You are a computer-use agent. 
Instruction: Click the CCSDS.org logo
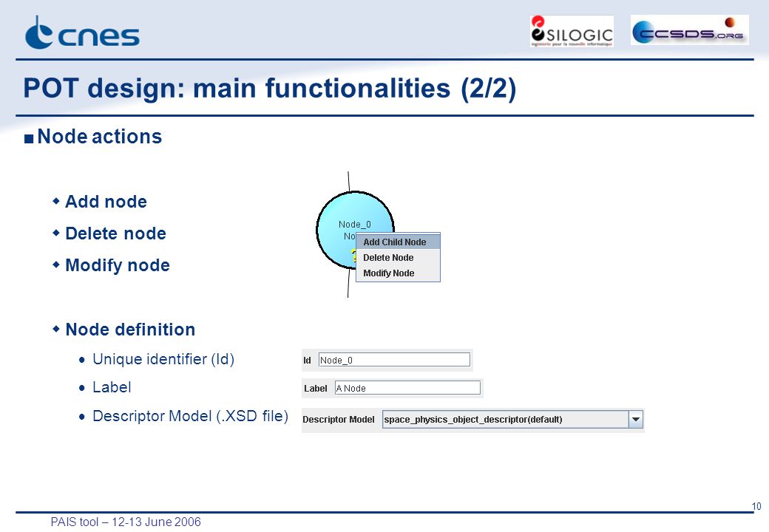(x=690, y=30)
